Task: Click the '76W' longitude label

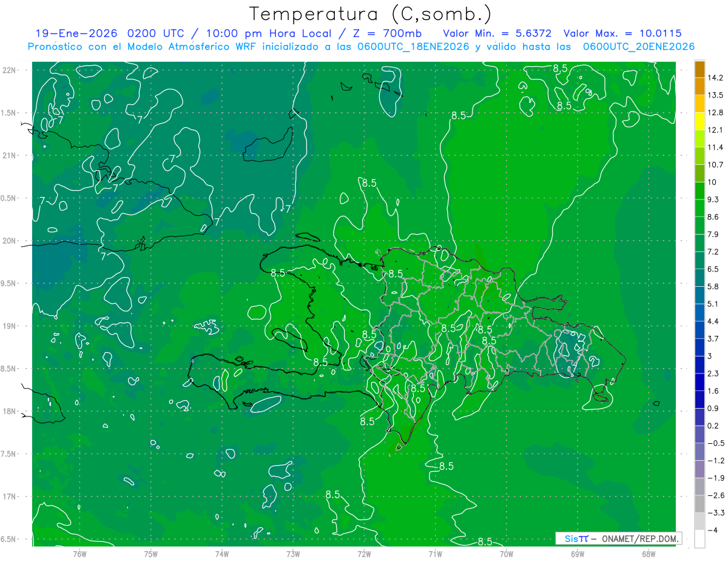Action: tap(79, 554)
